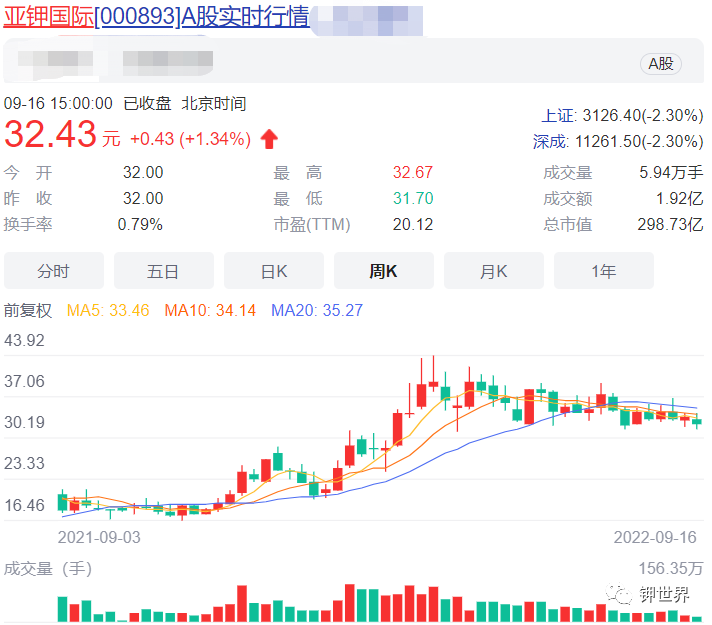The image size is (712, 625).
Task: Click the 最高 value 32.67
Action: click(x=413, y=173)
